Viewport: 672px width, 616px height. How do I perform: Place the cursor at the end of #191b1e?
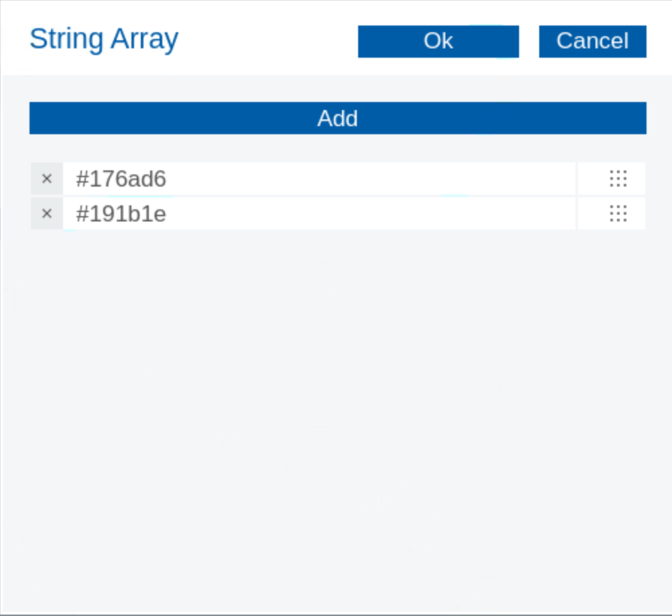pos(168,214)
